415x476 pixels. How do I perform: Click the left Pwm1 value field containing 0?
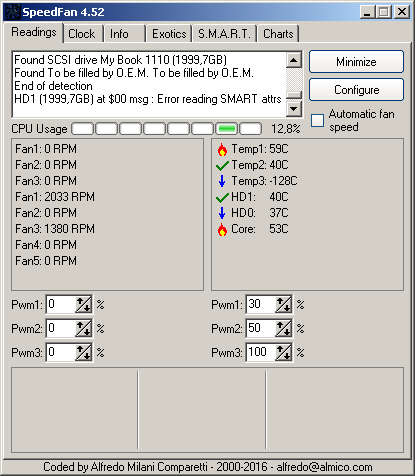[x=61, y=304]
